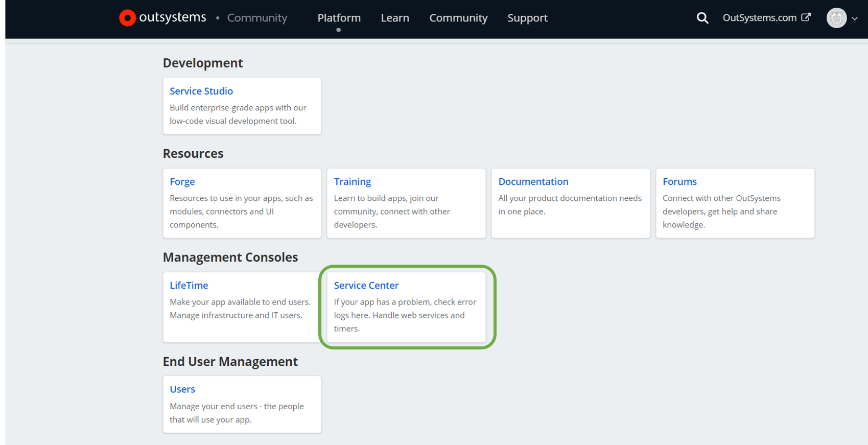Click 'If your app has a problem' text
Viewport: 868px width, 445px height.
click(x=405, y=315)
